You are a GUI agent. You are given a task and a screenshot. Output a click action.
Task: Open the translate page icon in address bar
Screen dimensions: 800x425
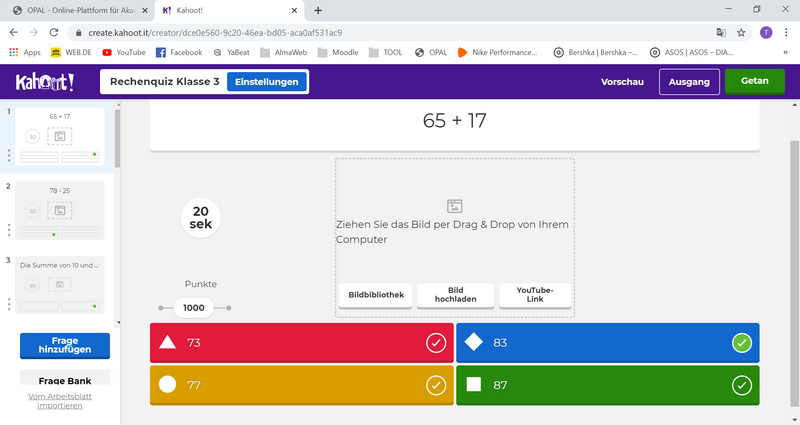(720, 32)
